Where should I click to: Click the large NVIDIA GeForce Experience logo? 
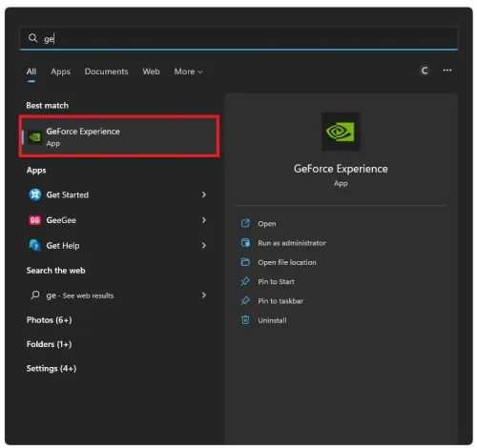341,132
